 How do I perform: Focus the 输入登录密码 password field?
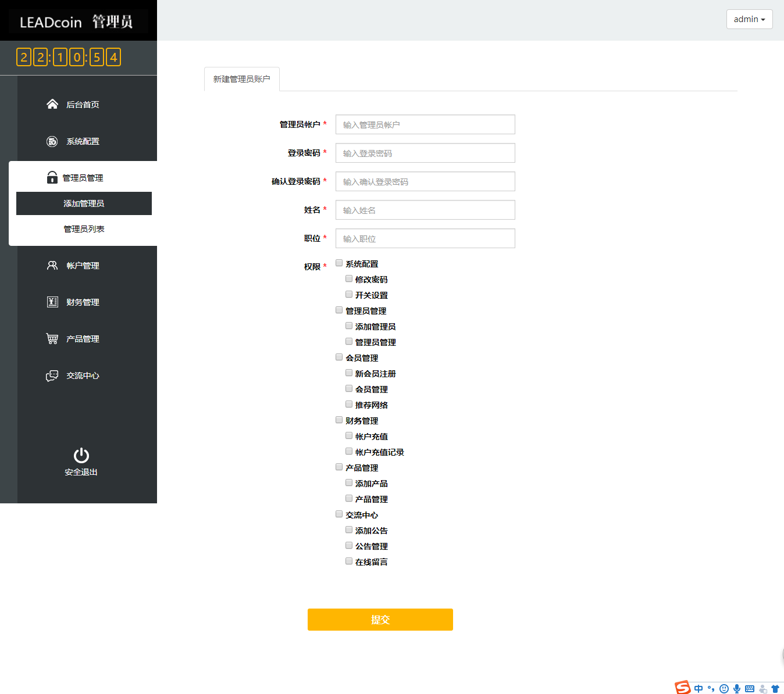click(x=425, y=153)
